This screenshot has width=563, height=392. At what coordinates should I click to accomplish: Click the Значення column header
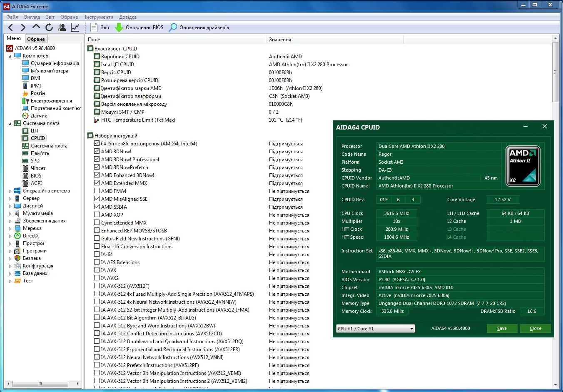click(335, 40)
